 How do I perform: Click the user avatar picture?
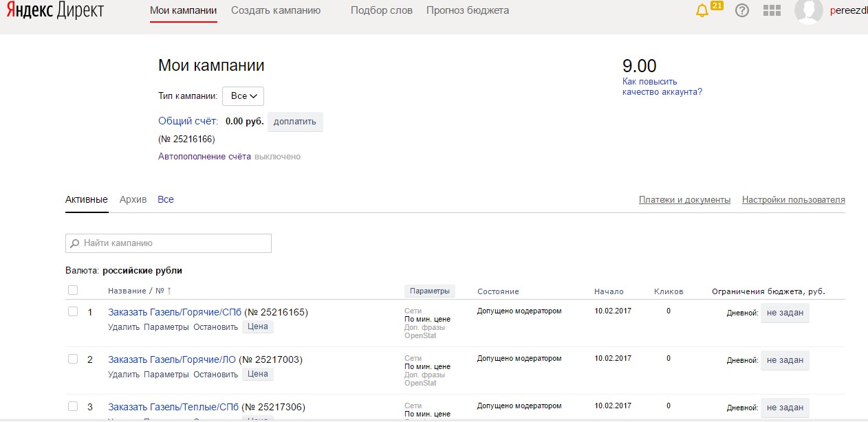[x=808, y=11]
